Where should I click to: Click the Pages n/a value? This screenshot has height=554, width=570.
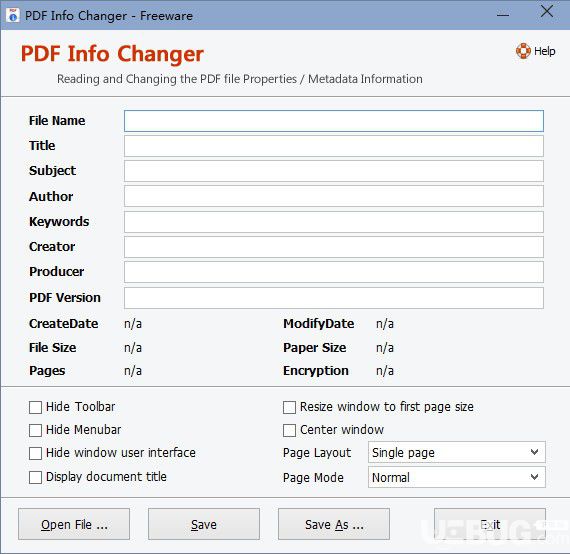click(x=133, y=371)
